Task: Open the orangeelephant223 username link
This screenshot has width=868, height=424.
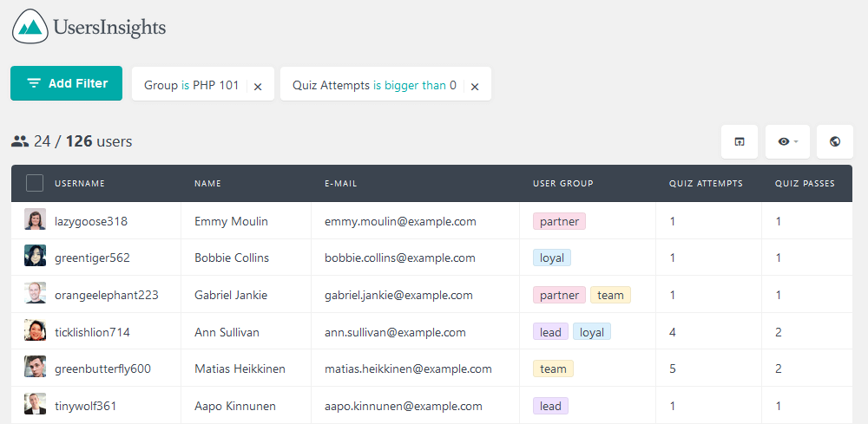Action: click(106, 295)
